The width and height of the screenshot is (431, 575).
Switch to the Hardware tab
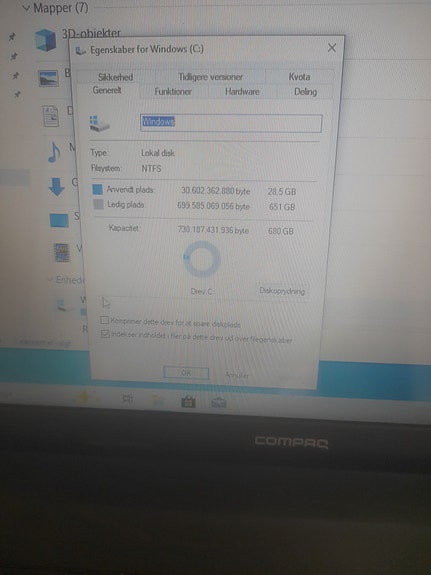(x=242, y=92)
